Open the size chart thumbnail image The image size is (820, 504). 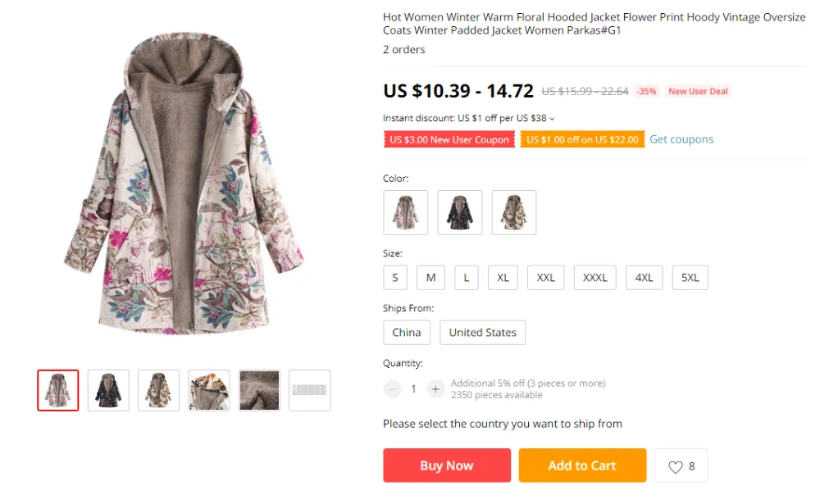(x=310, y=391)
